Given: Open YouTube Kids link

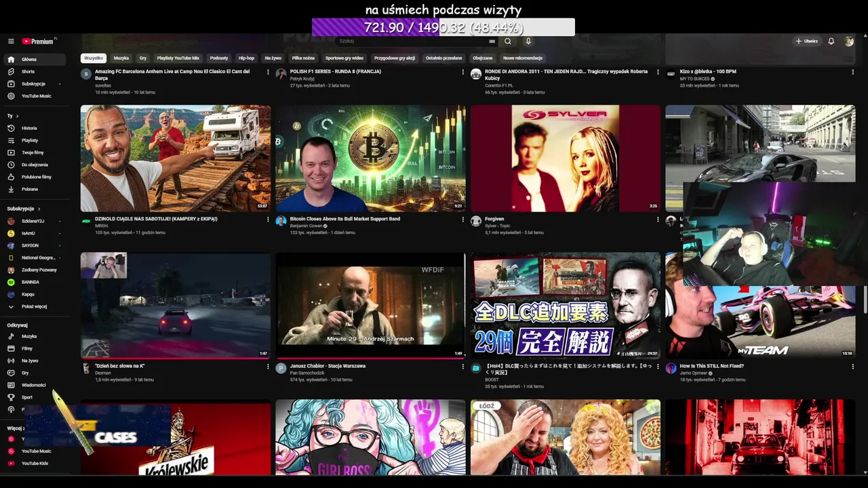Looking at the screenshot, I should click(35, 464).
